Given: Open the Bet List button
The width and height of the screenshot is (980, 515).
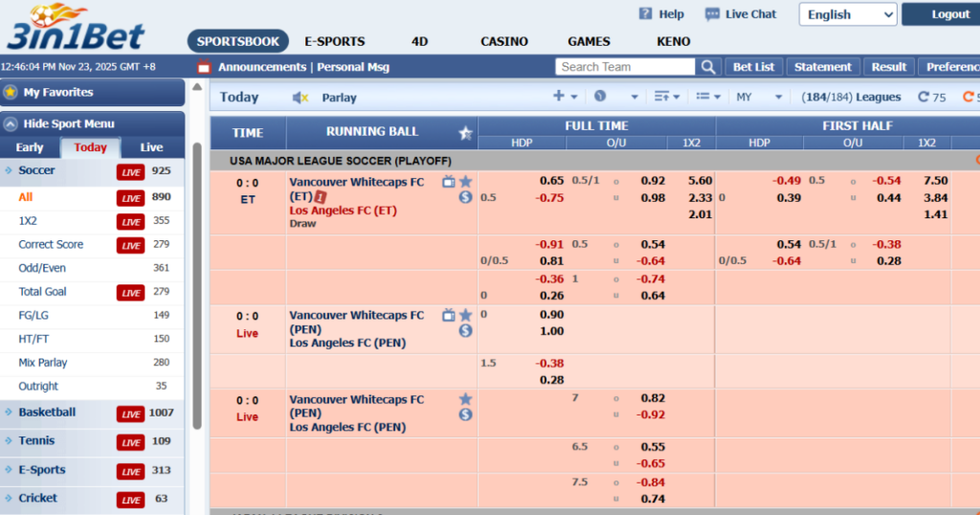Looking at the screenshot, I should [753, 67].
